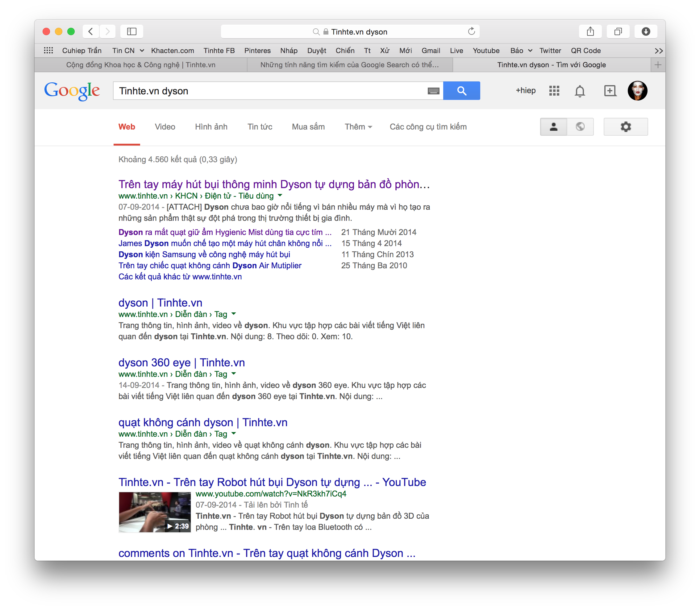Screen dimensions: 700x610
Task: Open Google notifications bell
Action: [580, 91]
